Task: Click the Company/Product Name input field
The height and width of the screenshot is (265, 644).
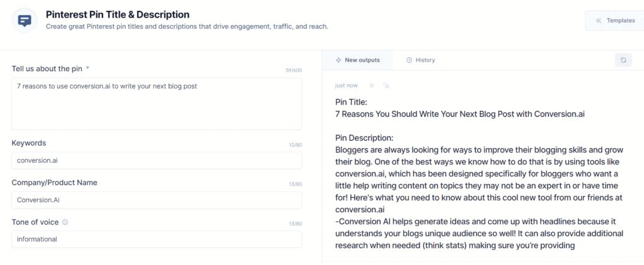Action: click(x=157, y=200)
